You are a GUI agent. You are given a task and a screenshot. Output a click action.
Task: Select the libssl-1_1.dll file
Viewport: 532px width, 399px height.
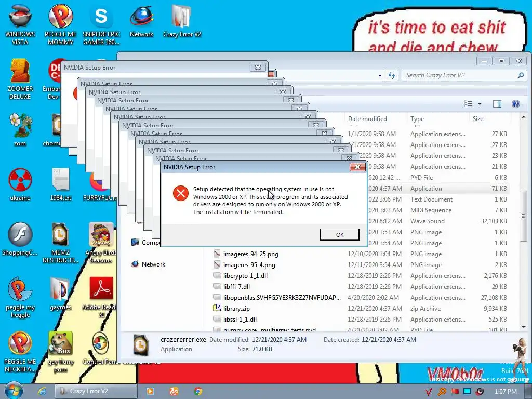click(x=240, y=320)
